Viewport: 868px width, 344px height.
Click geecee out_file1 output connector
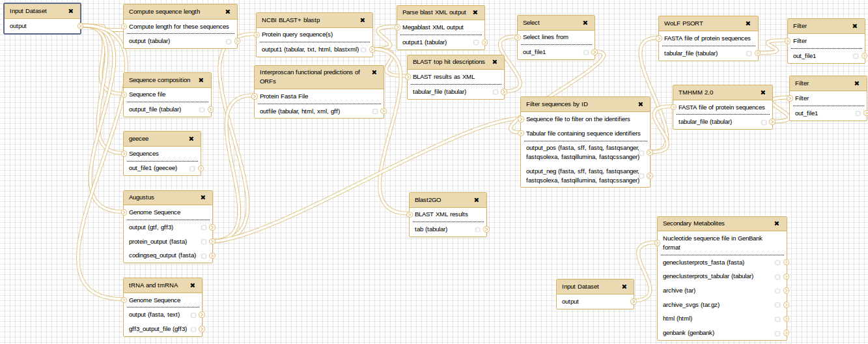tap(201, 169)
